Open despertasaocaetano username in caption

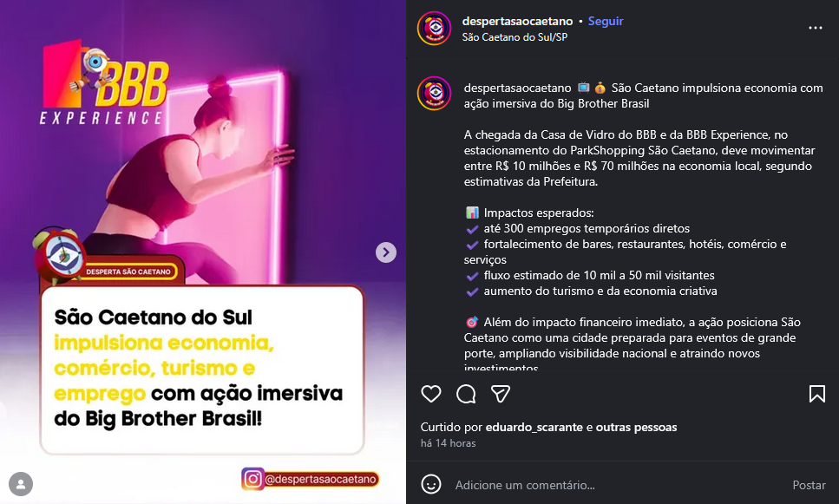pos(517,88)
